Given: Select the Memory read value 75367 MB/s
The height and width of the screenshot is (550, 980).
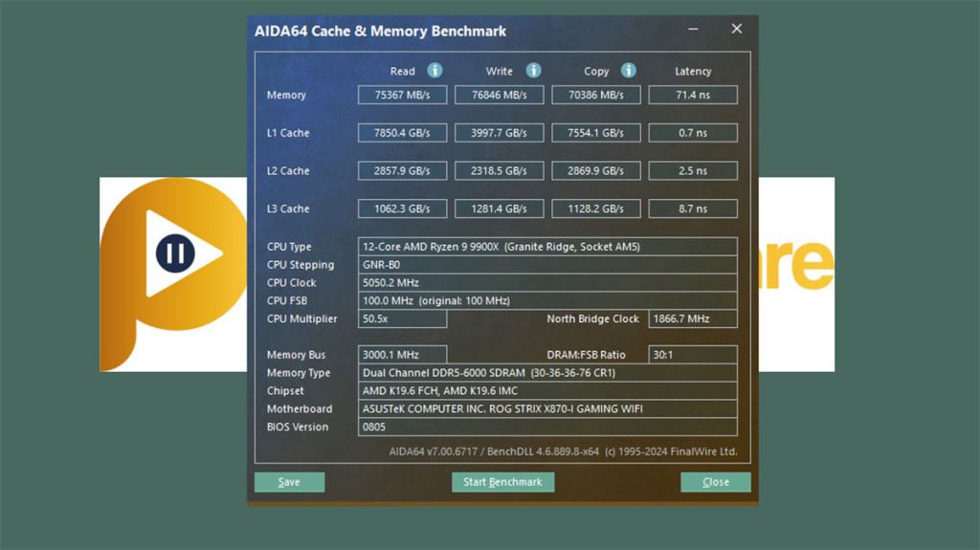Looking at the screenshot, I should point(403,95).
